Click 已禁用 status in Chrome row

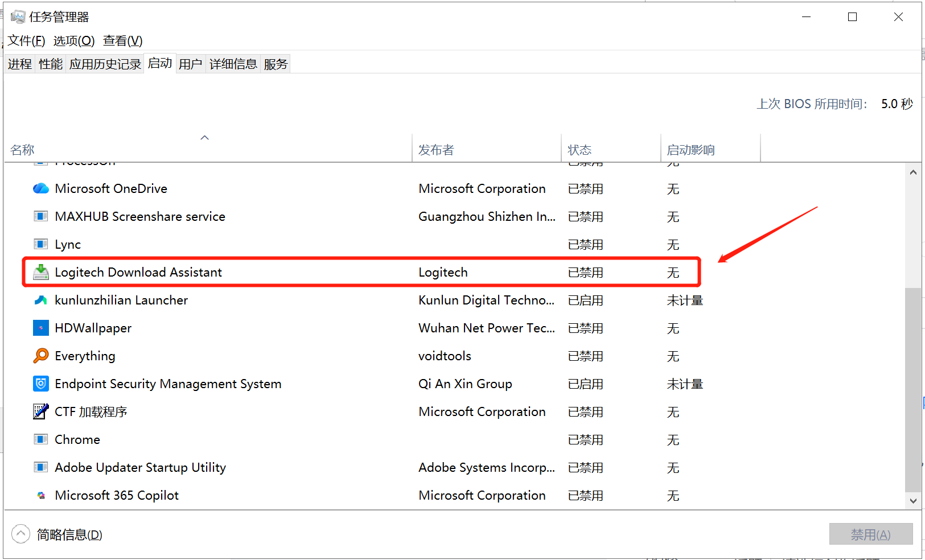click(585, 439)
